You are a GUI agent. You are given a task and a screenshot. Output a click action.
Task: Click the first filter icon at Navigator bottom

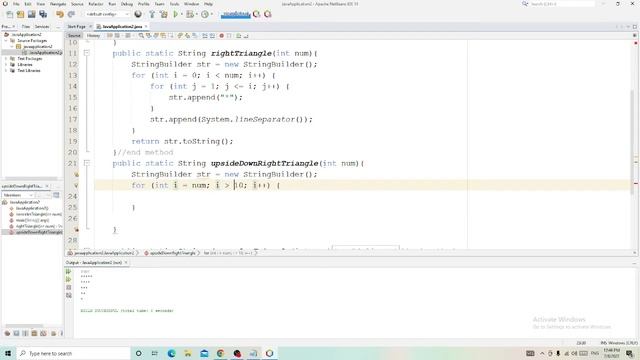(7, 333)
